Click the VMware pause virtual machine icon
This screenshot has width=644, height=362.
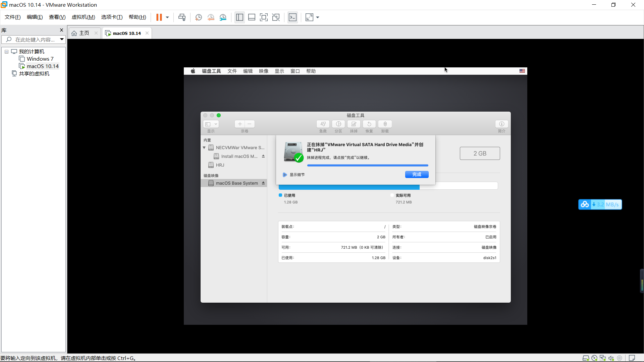159,17
